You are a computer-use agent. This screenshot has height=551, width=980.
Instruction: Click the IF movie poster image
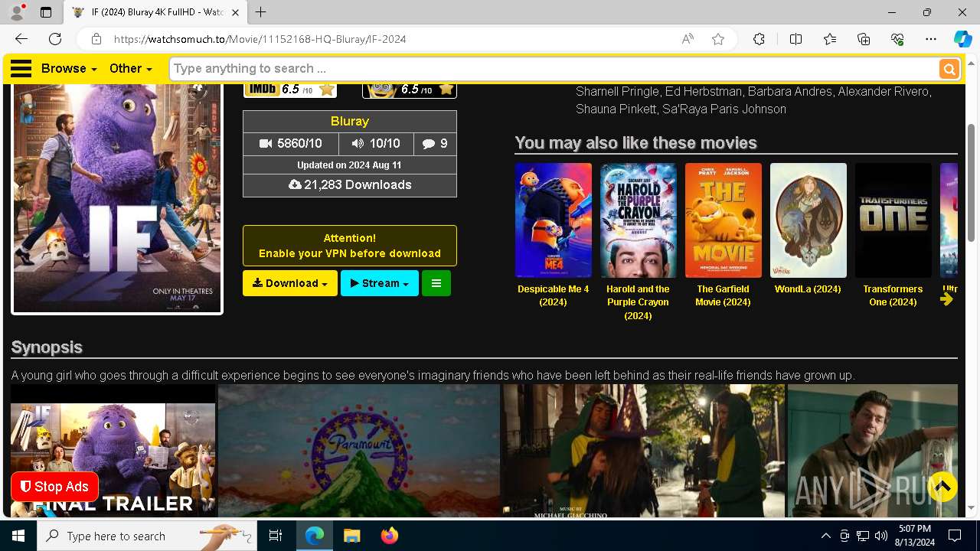click(x=117, y=197)
